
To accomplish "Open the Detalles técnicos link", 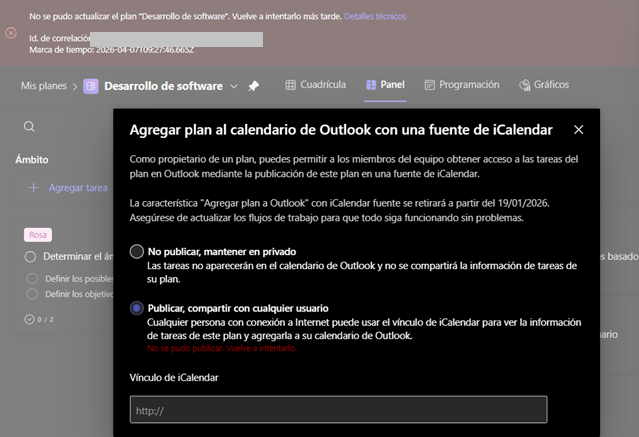I will pos(375,16).
